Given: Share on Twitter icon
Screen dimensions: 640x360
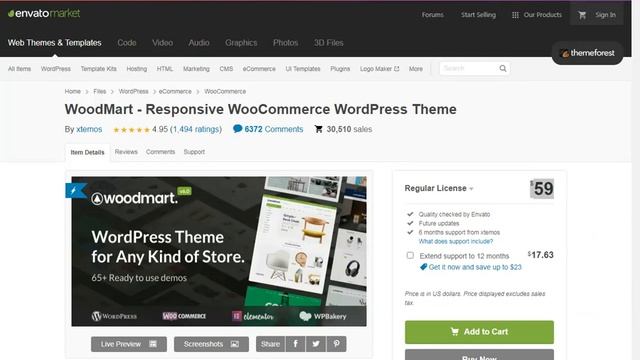Looking at the screenshot, I should pos(316,344).
